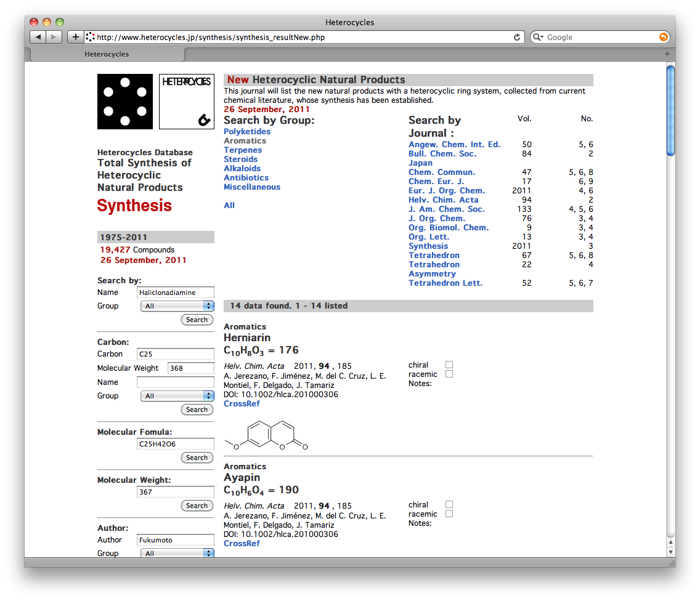700x601 pixels.
Task: Click the All groups link
Action: pos(229,205)
